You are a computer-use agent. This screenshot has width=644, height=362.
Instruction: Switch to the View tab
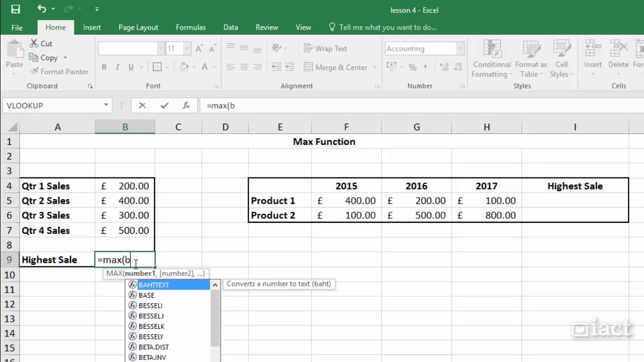point(303,28)
